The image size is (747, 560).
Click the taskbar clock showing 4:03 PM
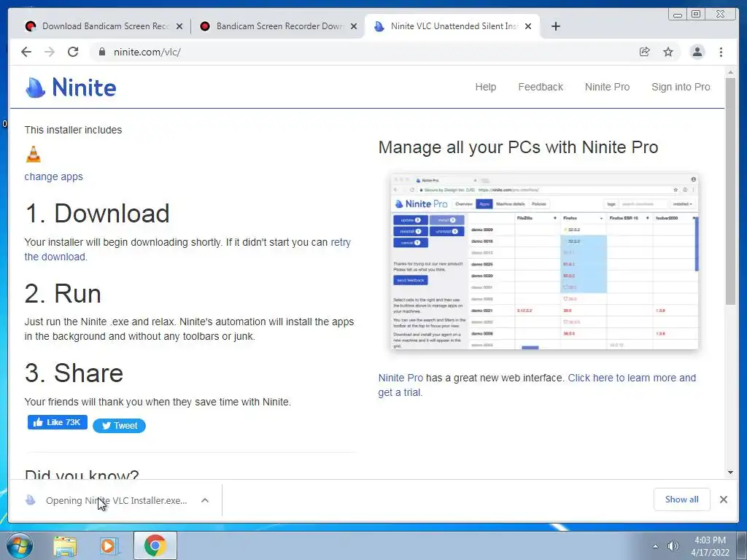(x=711, y=546)
